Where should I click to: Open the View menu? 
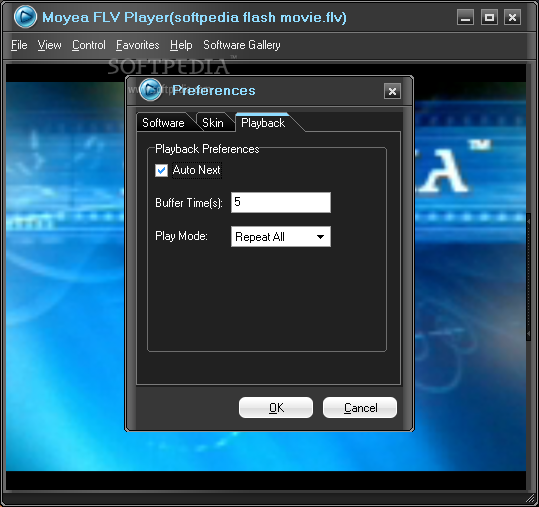(x=50, y=45)
